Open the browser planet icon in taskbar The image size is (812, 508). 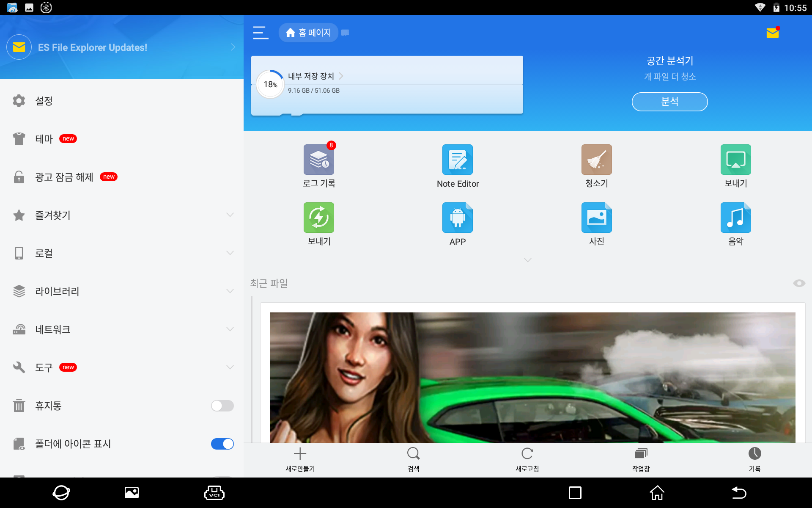[61, 493]
